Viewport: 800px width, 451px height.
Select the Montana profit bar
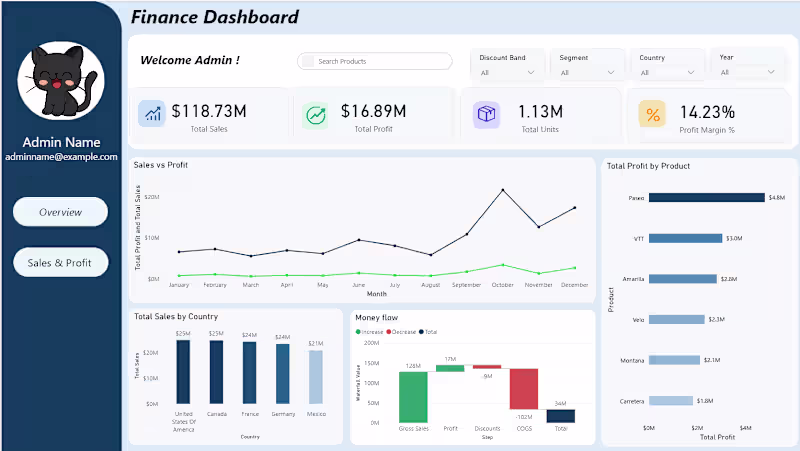click(674, 360)
